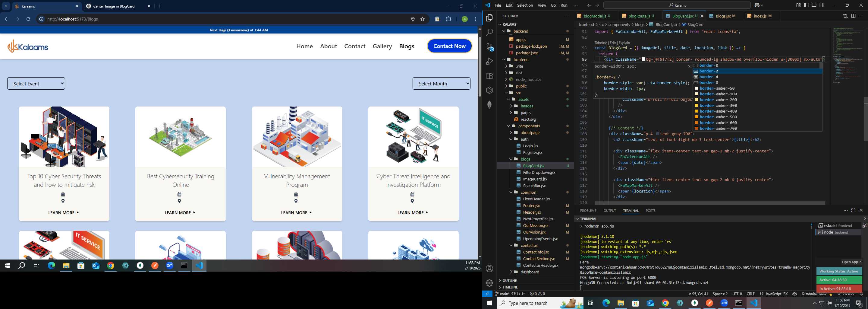Viewport: 868px width, 309px height.
Task: Open the Chrome three-dot menu
Action: click(x=476, y=19)
